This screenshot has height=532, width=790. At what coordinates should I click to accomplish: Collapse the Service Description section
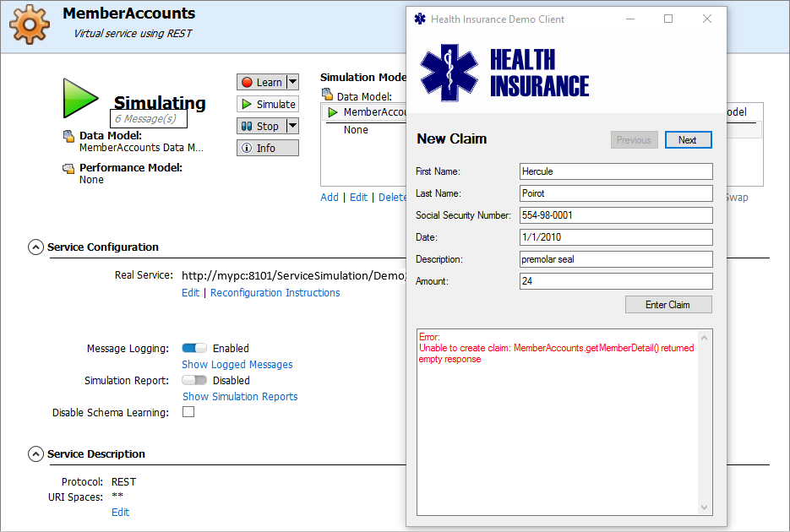coord(35,454)
